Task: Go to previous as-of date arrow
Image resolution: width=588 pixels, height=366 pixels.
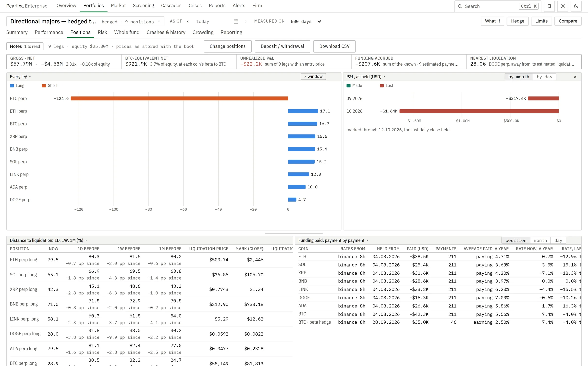Action: [x=188, y=22]
